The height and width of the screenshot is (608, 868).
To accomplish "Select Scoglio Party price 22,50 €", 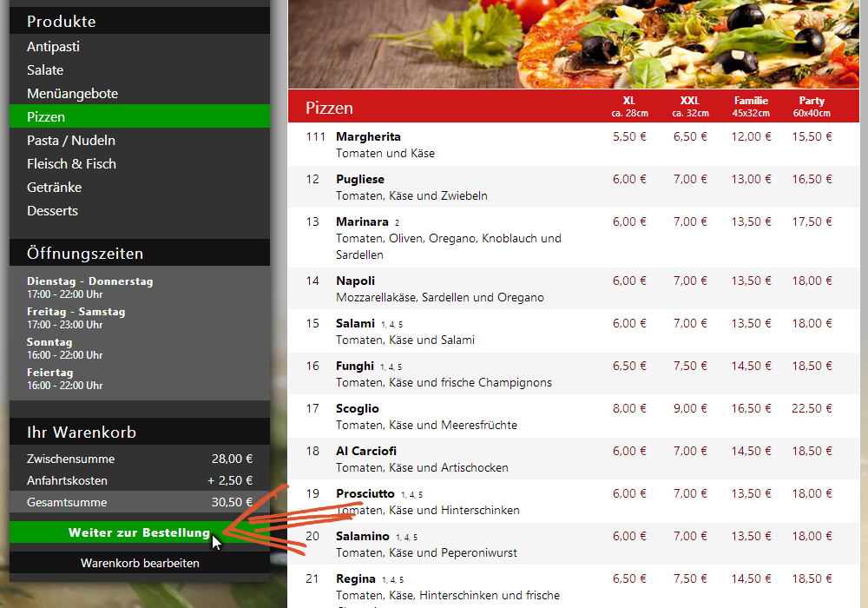I will (812, 409).
